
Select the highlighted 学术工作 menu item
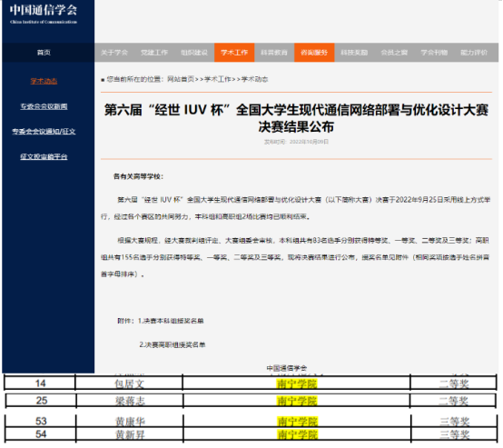[234, 53]
